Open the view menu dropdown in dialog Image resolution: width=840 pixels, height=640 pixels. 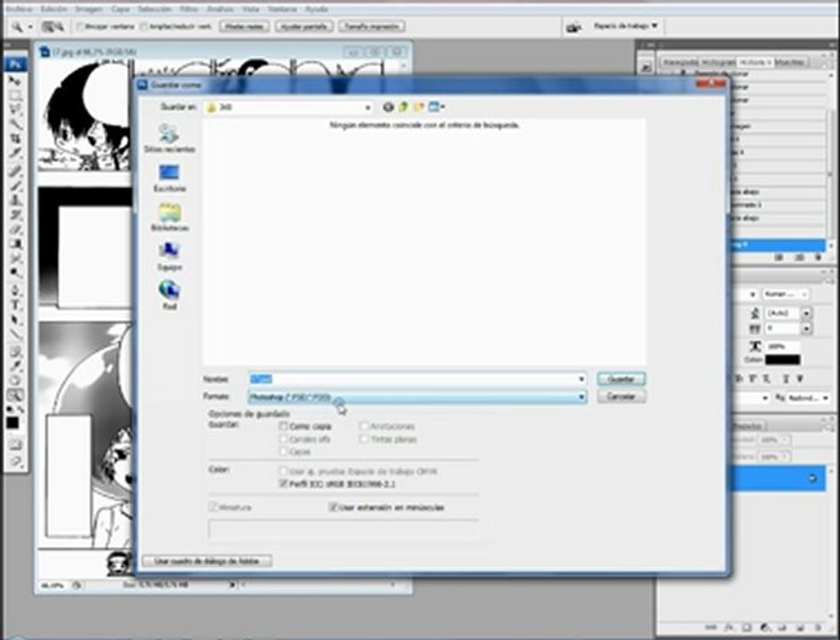click(x=436, y=108)
